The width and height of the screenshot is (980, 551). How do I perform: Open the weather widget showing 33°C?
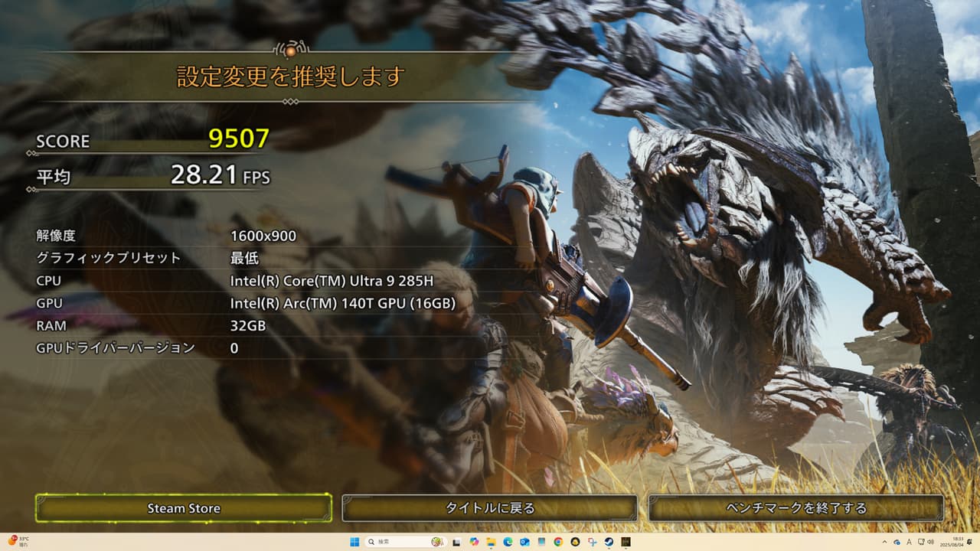(17, 542)
